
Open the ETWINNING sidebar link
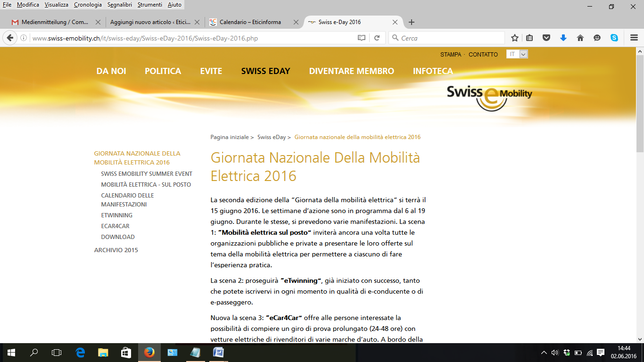tap(116, 215)
